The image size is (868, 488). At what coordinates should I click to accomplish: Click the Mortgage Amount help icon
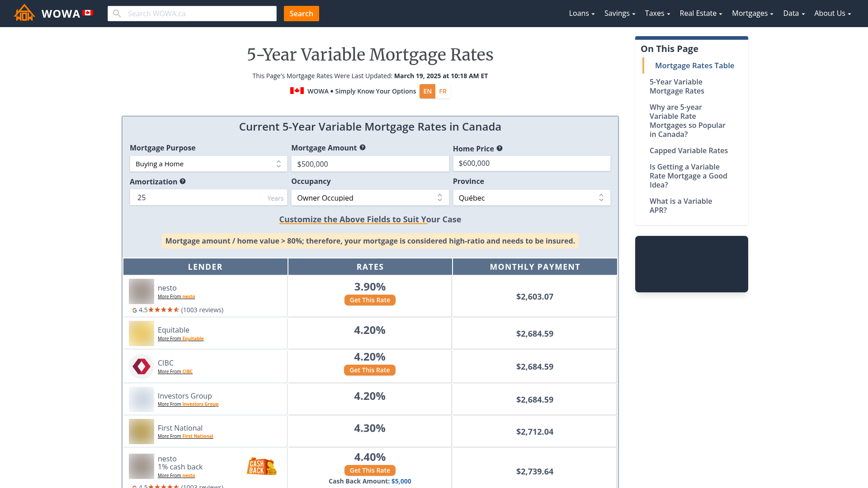click(x=363, y=147)
